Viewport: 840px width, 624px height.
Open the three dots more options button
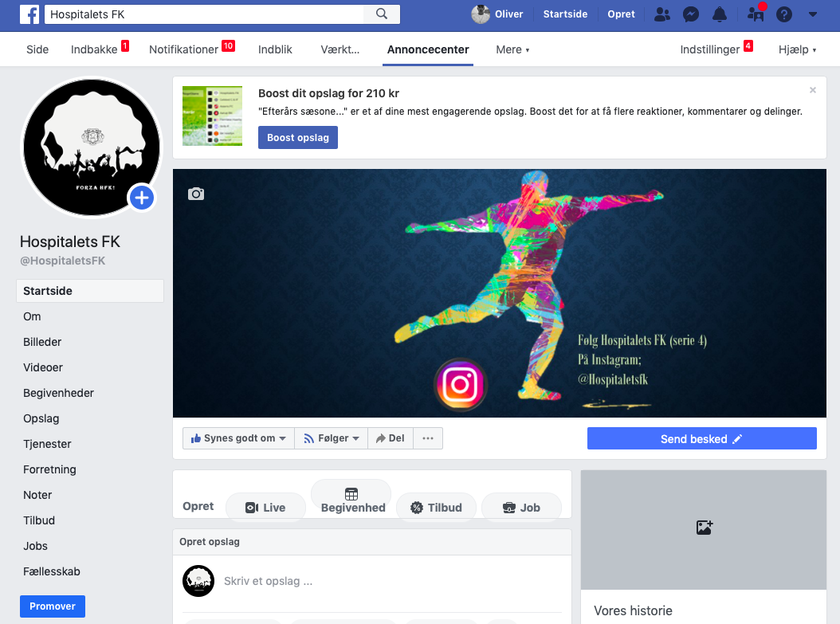pyautogui.click(x=427, y=438)
